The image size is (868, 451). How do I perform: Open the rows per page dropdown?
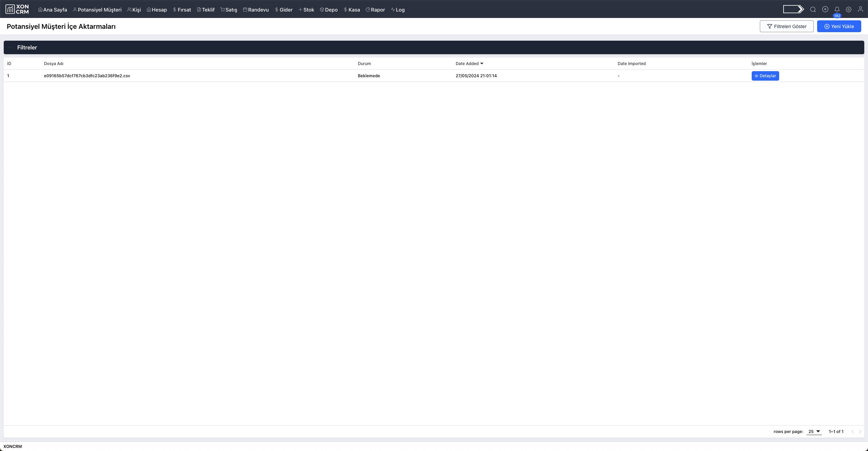(x=814, y=432)
